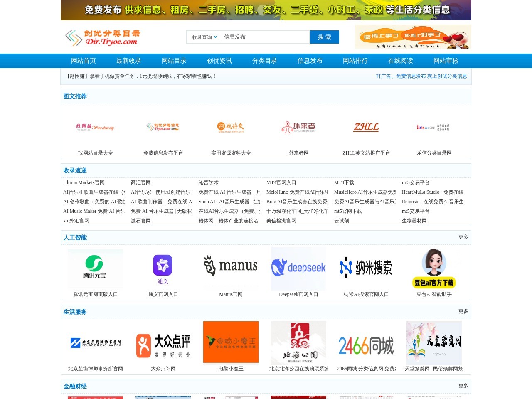Open the 网站审核 navigation item
Screen dimensions: 532x399
tap(446, 61)
